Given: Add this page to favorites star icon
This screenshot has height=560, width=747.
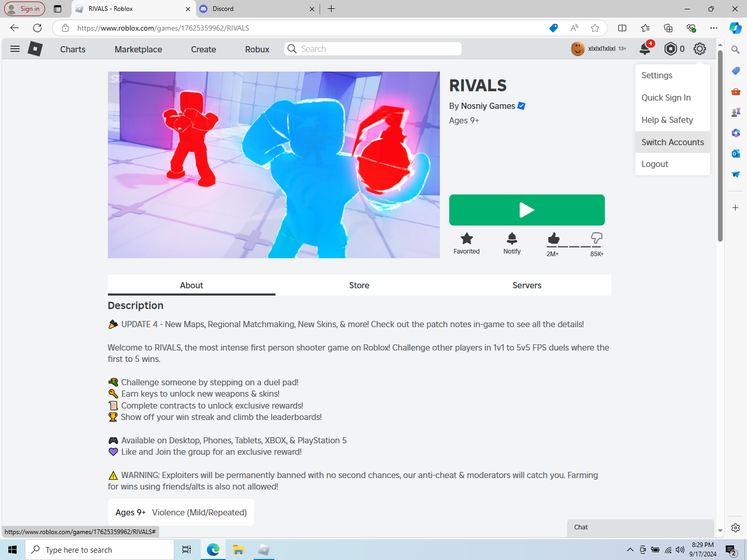Looking at the screenshot, I should [x=595, y=28].
